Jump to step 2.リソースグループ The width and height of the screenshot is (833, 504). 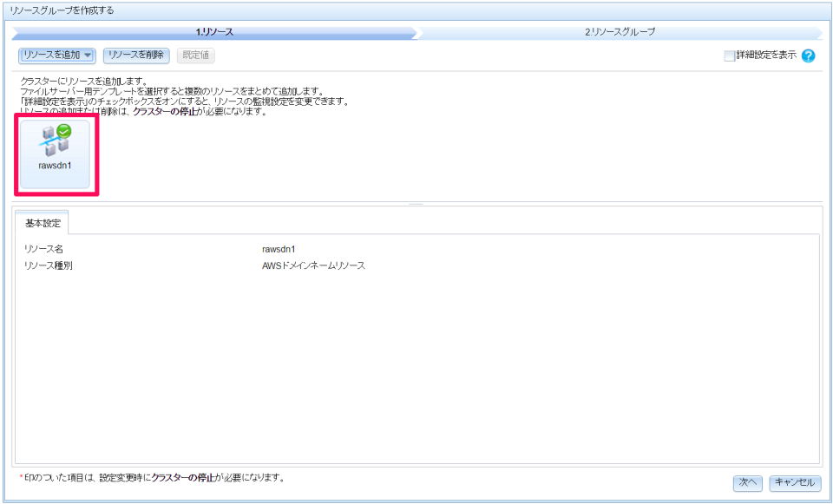pyautogui.click(x=619, y=32)
